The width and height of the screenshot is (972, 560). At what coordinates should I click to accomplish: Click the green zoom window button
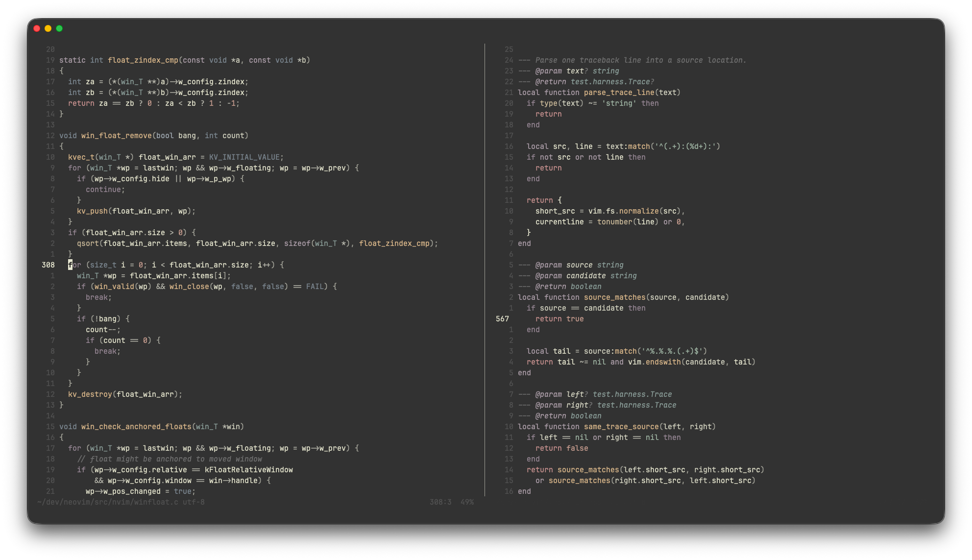[59, 28]
